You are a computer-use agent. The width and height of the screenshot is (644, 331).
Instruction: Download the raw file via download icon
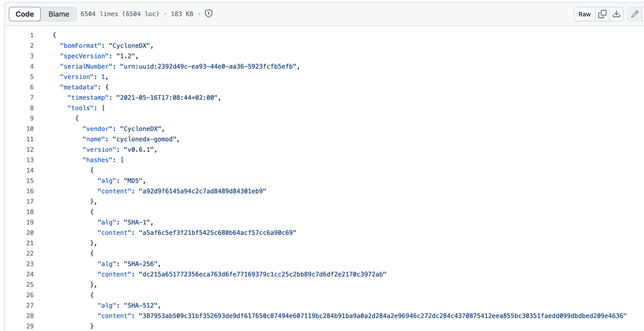pyautogui.click(x=617, y=14)
